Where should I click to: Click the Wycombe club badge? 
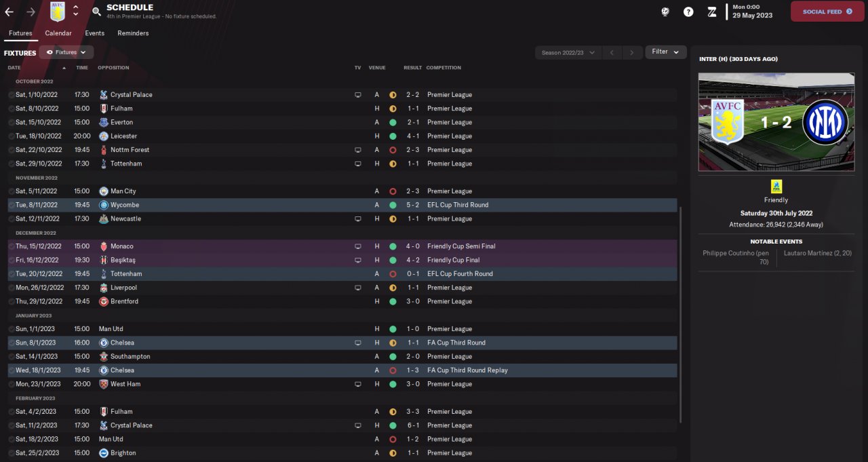(104, 205)
